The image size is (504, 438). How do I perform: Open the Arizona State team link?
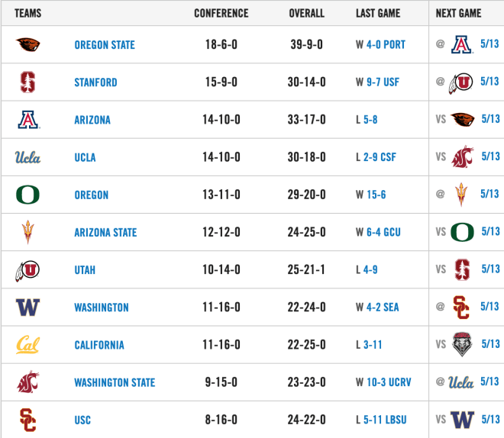pos(105,233)
